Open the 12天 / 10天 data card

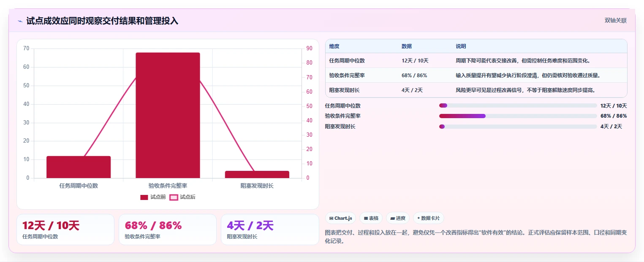pyautogui.click(x=65, y=230)
